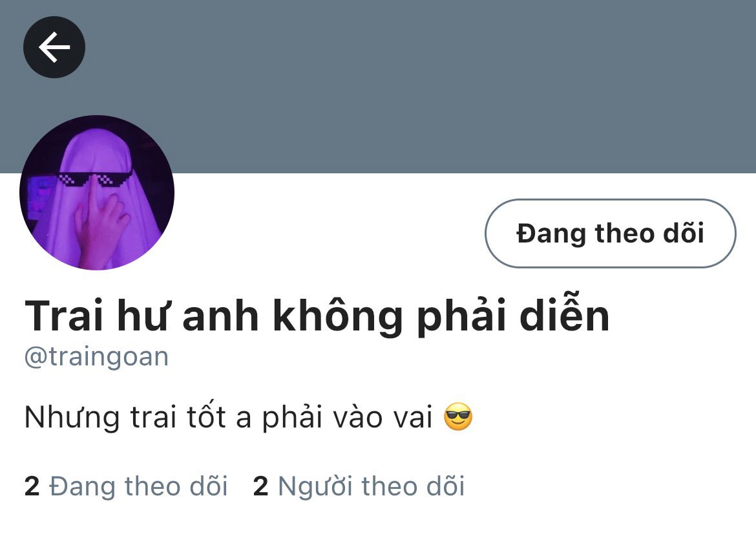756x540 pixels.
Task: Tap the pixel sunglasses on the avatar
Action: tap(95, 178)
